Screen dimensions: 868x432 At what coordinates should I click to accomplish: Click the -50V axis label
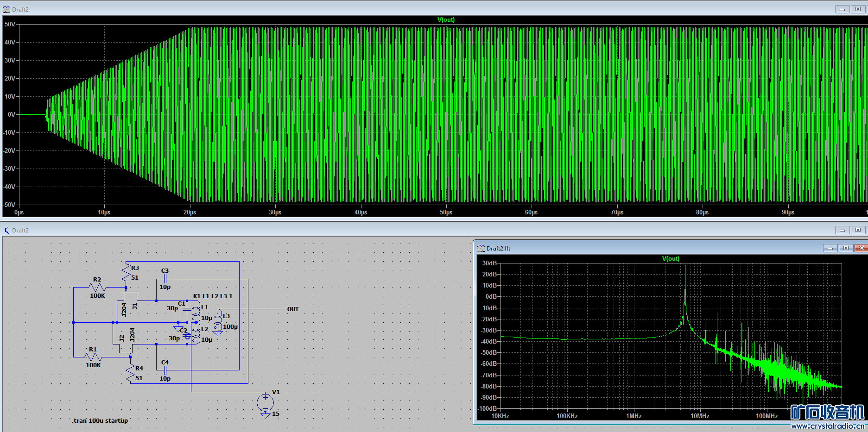coord(9,205)
